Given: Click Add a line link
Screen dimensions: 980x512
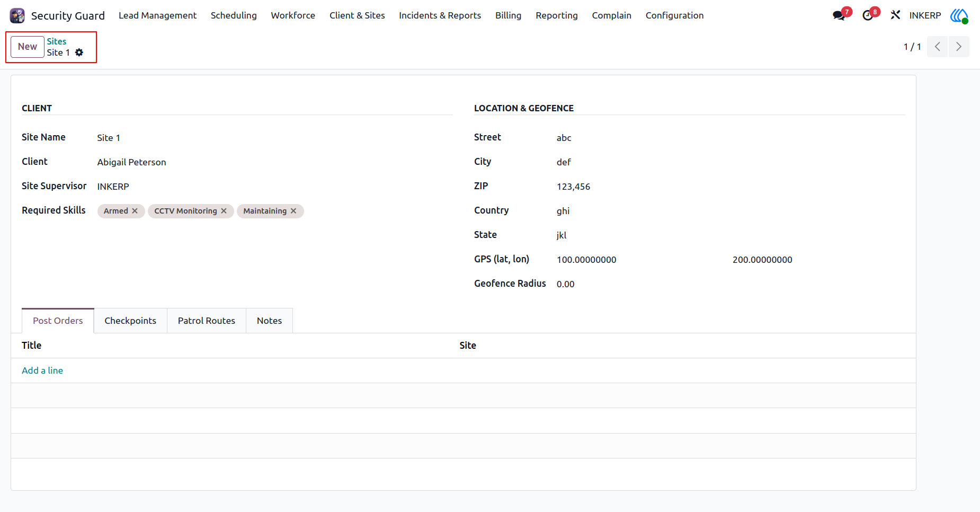Looking at the screenshot, I should [42, 370].
